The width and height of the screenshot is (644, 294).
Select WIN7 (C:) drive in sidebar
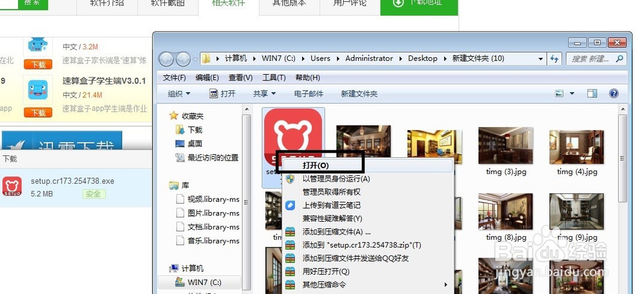(x=205, y=282)
